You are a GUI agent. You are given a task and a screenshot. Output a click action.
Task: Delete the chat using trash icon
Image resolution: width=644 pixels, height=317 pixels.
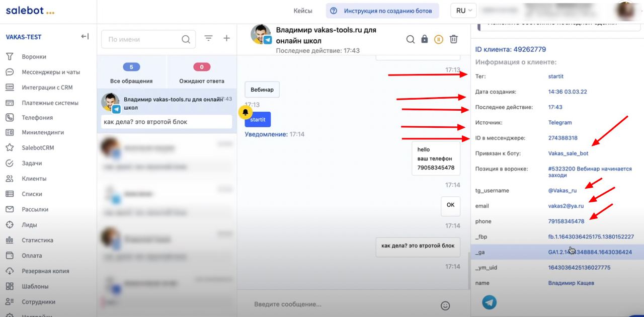453,39
